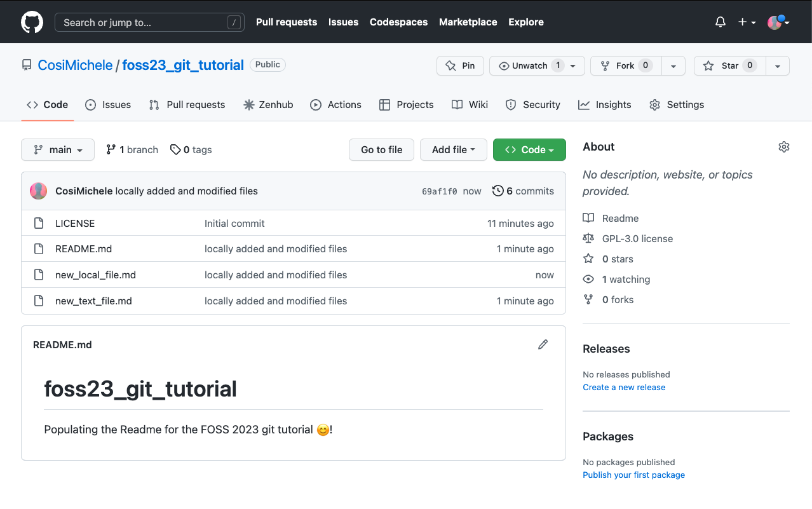This screenshot has height=509, width=812.
Task: View 1 watching in About sidebar
Action: point(616,280)
